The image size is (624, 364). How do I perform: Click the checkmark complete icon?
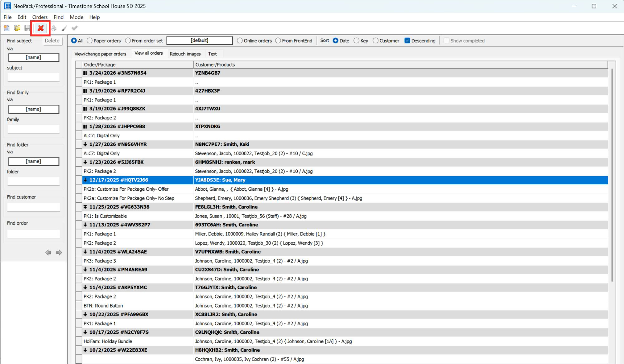74,28
